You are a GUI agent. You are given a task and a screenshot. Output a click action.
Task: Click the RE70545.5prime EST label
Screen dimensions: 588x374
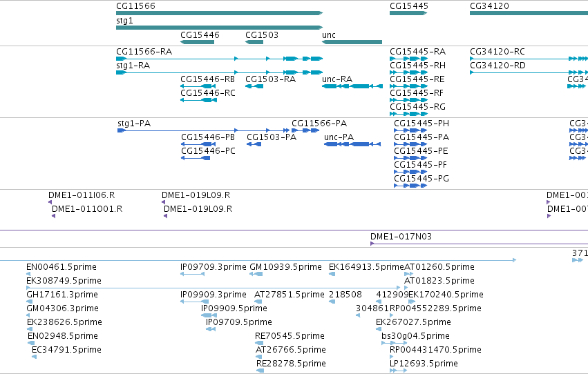[x=290, y=337]
